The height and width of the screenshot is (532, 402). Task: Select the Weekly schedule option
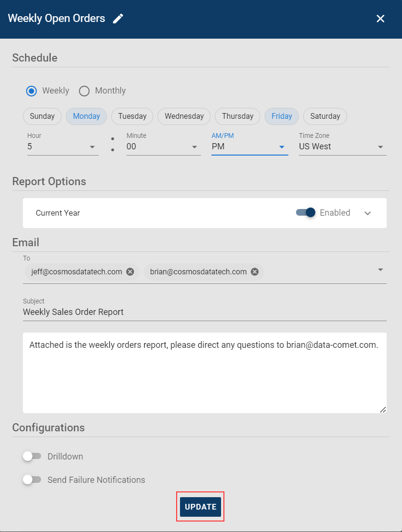click(x=31, y=91)
